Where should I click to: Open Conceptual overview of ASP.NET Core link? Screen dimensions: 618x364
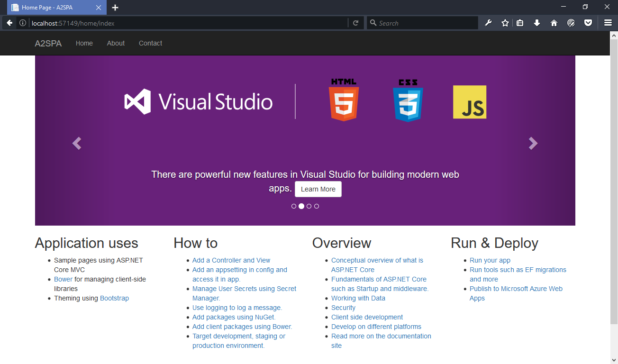(x=377, y=265)
